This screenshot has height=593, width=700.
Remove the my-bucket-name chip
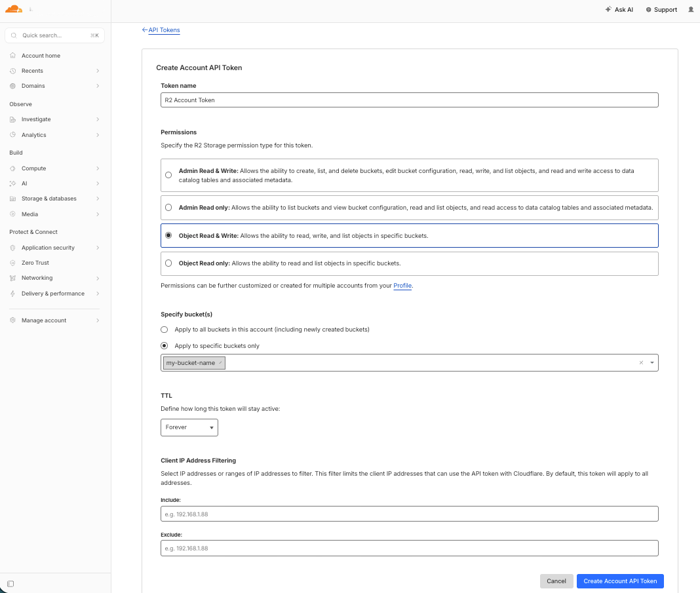220,363
